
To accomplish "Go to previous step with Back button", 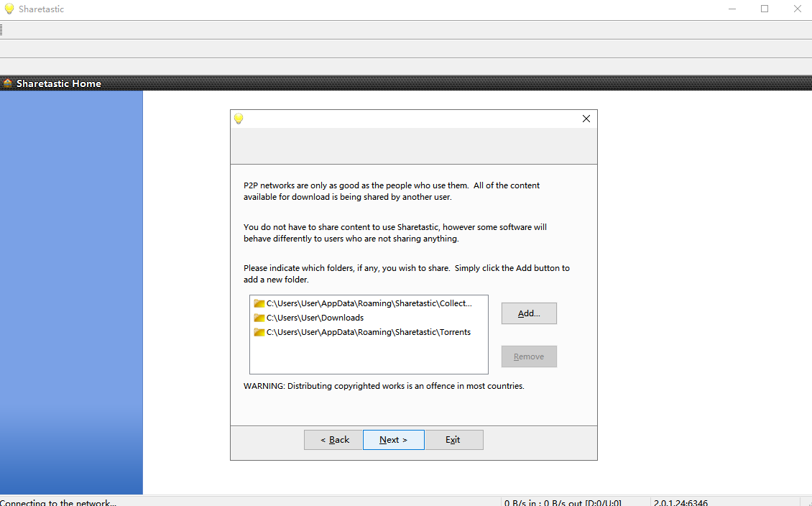I will tap(334, 440).
